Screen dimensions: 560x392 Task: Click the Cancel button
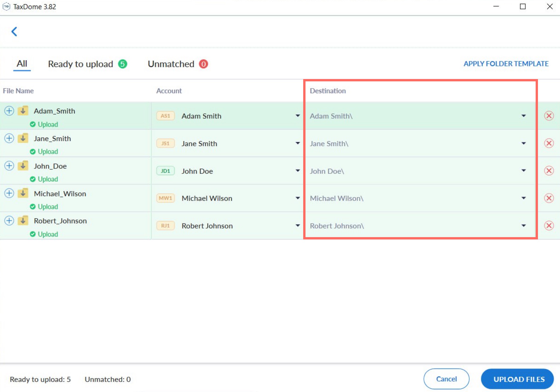coord(446,379)
